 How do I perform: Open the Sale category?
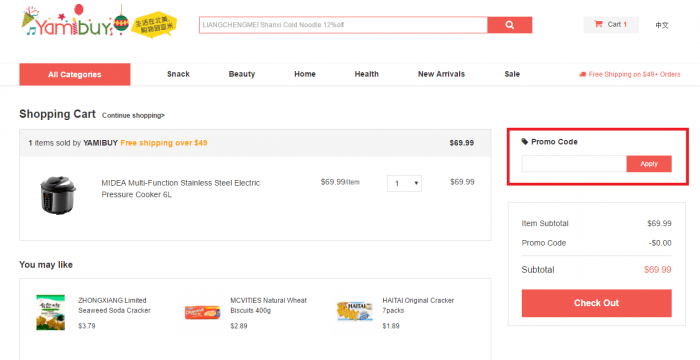[512, 74]
